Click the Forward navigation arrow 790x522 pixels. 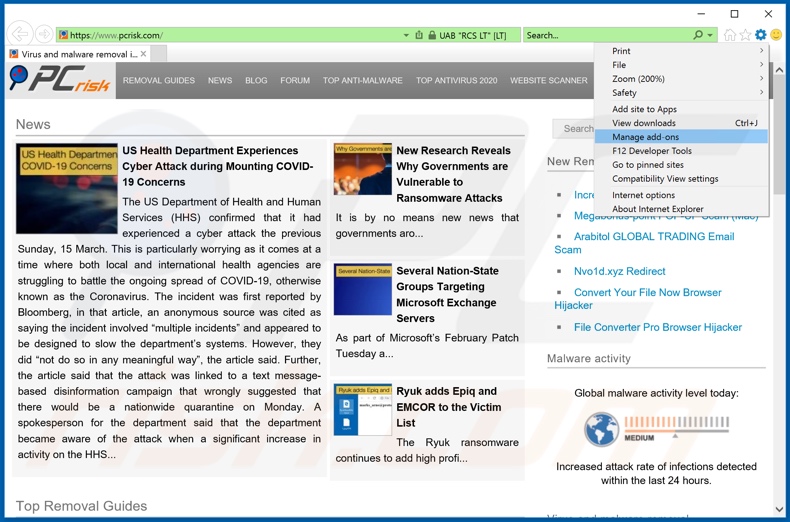(x=44, y=34)
